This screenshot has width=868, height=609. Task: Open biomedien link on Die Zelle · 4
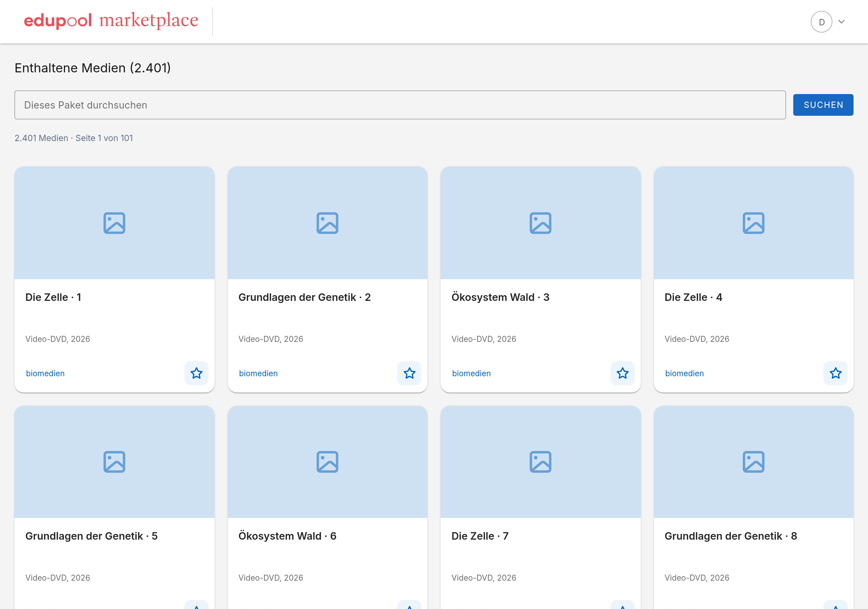coord(684,373)
